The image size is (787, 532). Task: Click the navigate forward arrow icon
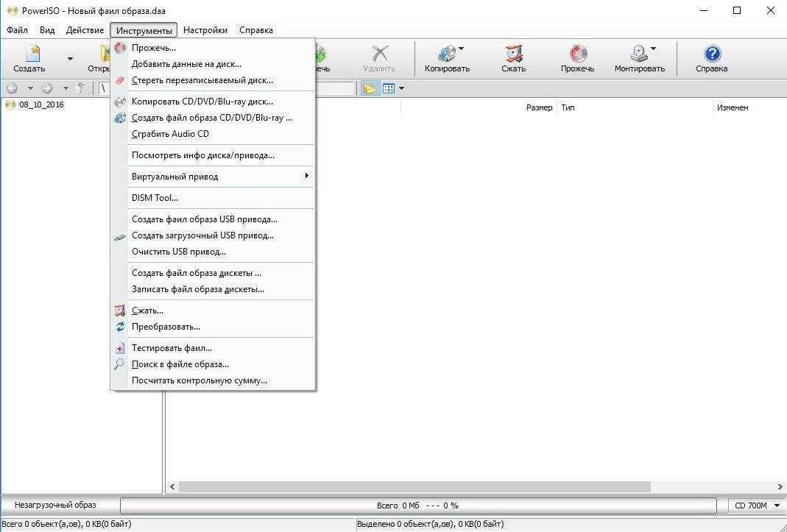tap(47, 89)
